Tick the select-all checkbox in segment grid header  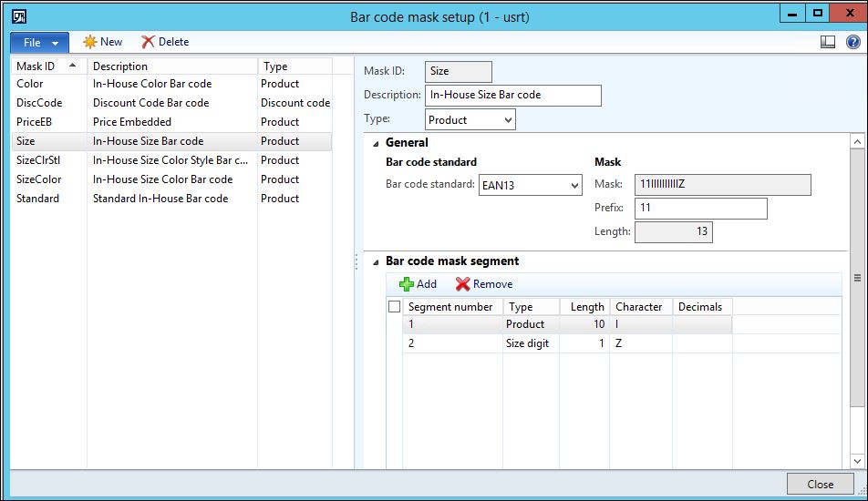[394, 307]
